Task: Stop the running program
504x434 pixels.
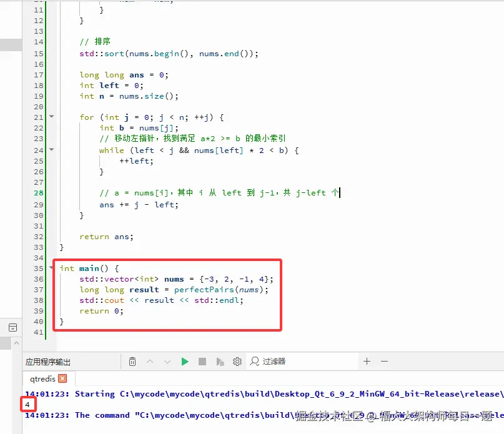Action: click(x=202, y=362)
